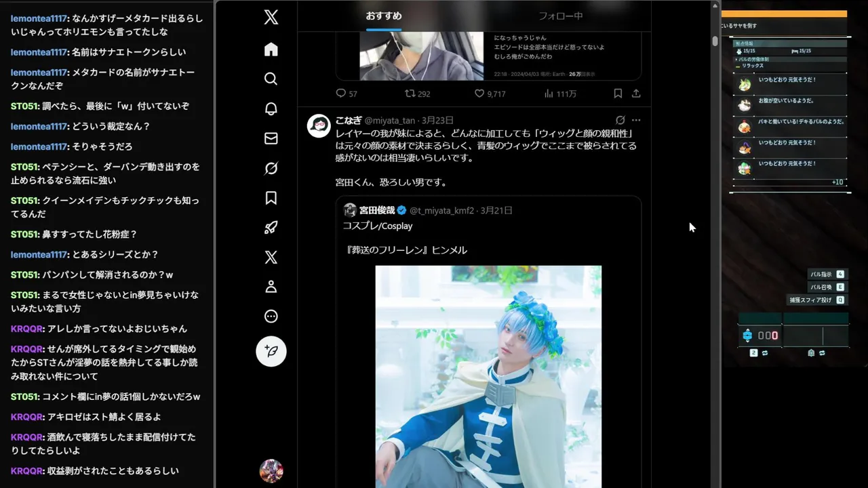The image size is (868, 488).
Task: Click the verified badge next to 宮田俊哉
Action: tap(401, 210)
